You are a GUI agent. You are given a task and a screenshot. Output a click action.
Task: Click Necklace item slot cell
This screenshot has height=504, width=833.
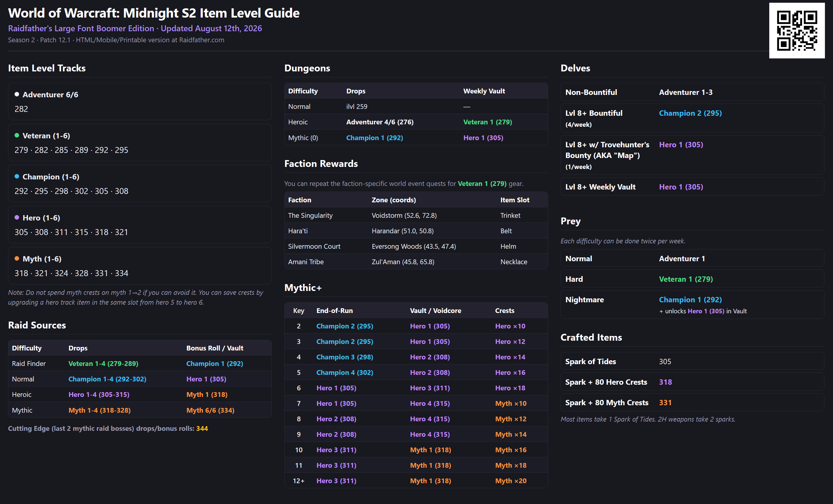tap(514, 262)
